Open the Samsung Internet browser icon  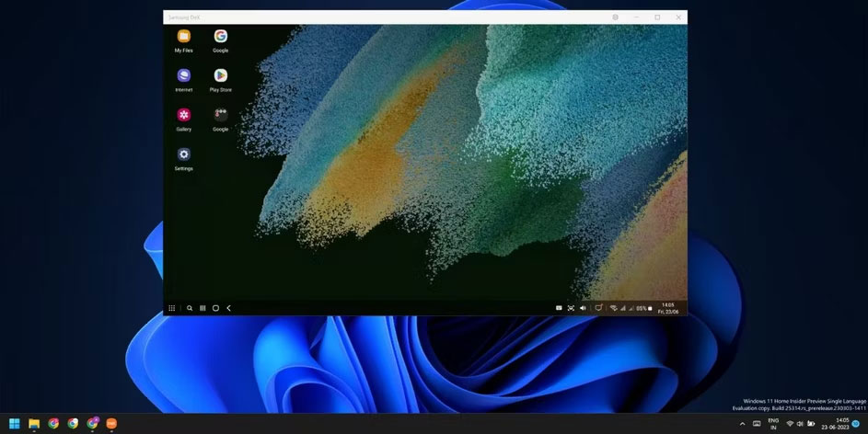[184, 75]
